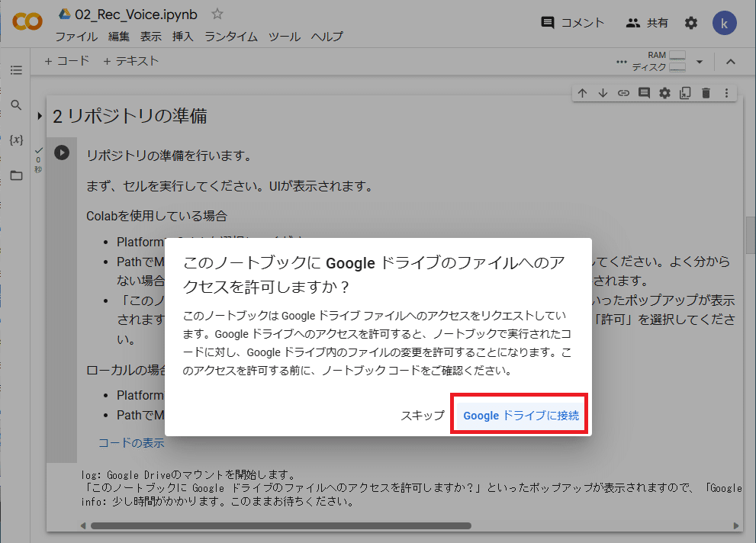Viewport: 756px width, 543px height.
Task: Click the dialog heading about Google ドライブ access
Action: pos(374,275)
